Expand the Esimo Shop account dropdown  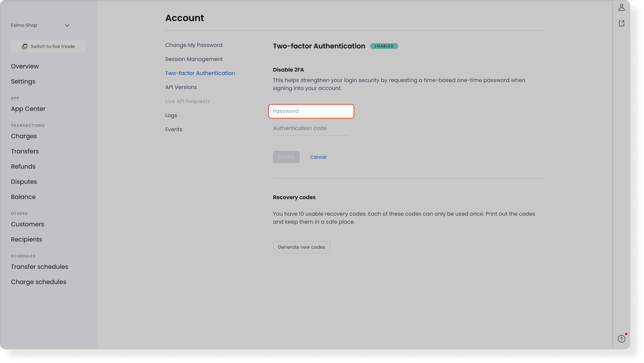click(x=67, y=25)
